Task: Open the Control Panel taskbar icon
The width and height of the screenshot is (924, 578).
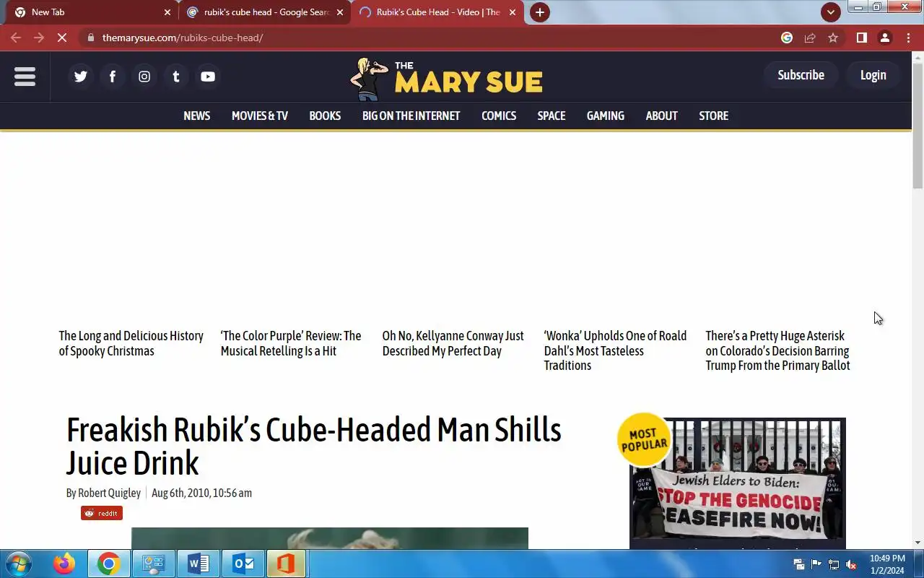Action: click(154, 564)
